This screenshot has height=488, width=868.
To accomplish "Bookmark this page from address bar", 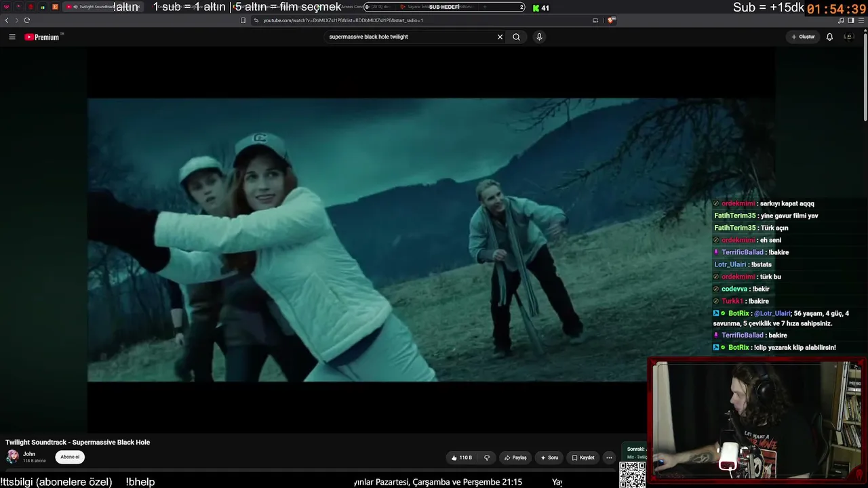I will 243,20.
